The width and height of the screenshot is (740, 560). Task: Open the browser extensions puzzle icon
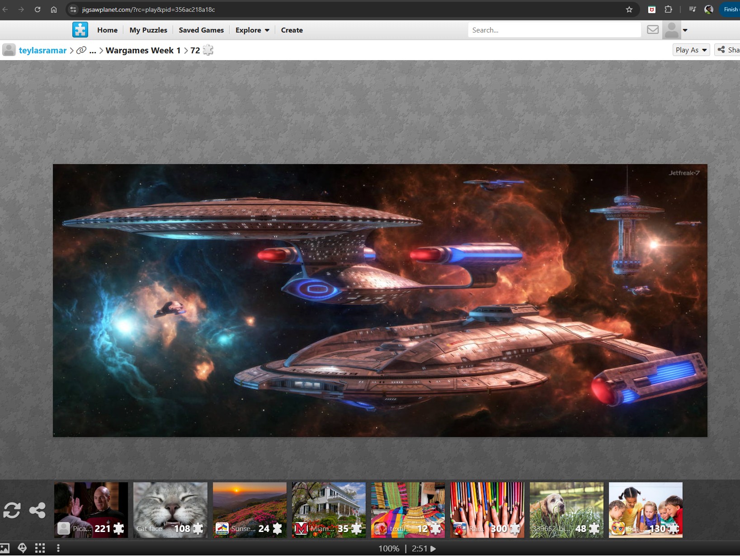coord(668,9)
